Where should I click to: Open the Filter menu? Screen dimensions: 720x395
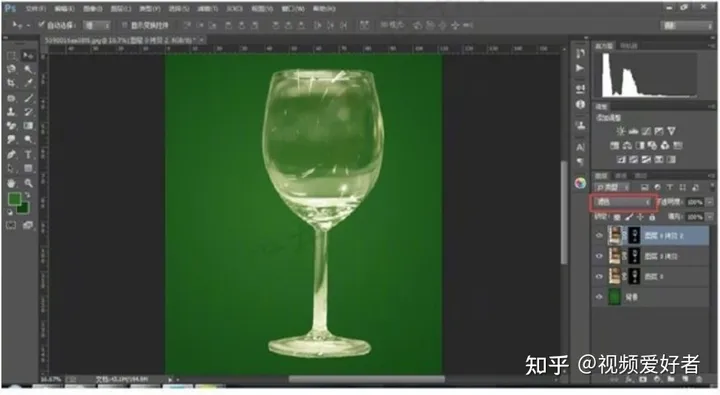(x=207, y=8)
